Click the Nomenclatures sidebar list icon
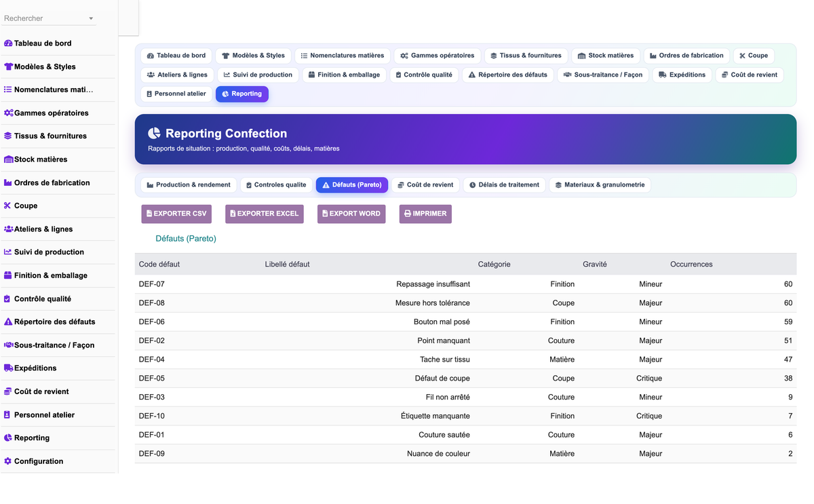This screenshot has height=504, width=814. coord(8,90)
